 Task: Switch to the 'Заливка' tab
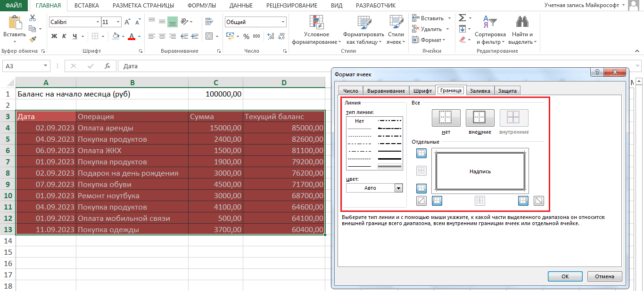tap(480, 91)
